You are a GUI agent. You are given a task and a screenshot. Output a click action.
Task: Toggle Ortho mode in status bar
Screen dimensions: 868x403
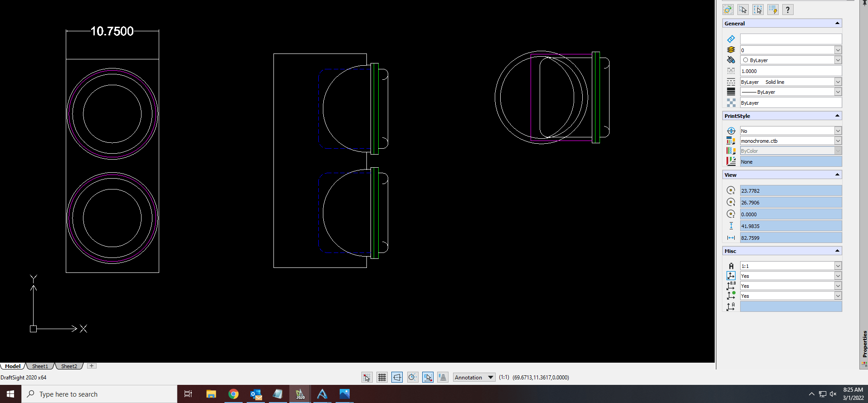coord(397,377)
